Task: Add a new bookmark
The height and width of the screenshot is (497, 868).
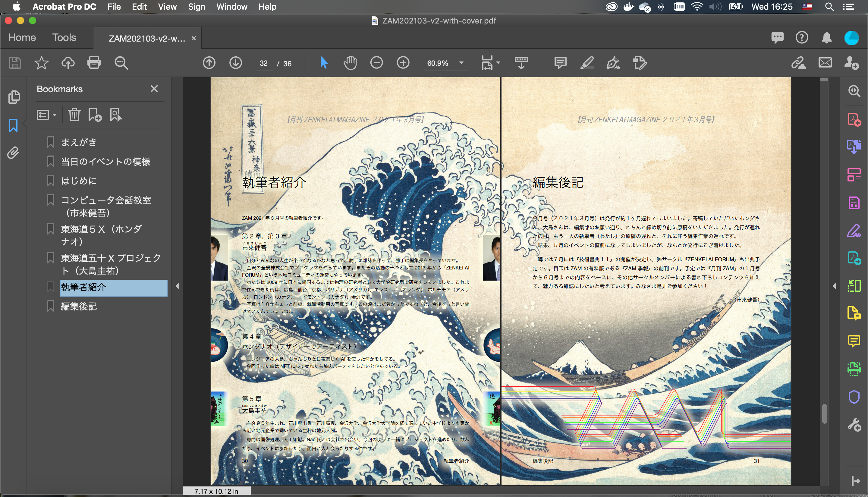Action: [95, 115]
